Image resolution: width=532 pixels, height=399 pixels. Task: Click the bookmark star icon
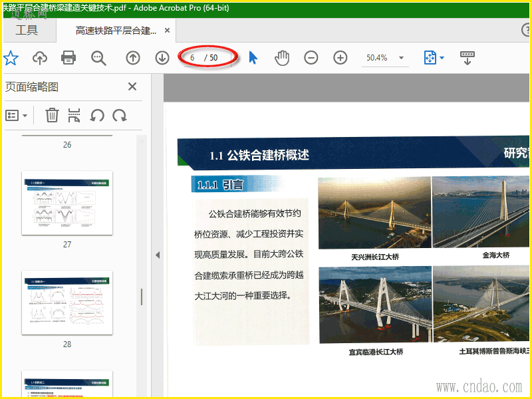(11, 58)
